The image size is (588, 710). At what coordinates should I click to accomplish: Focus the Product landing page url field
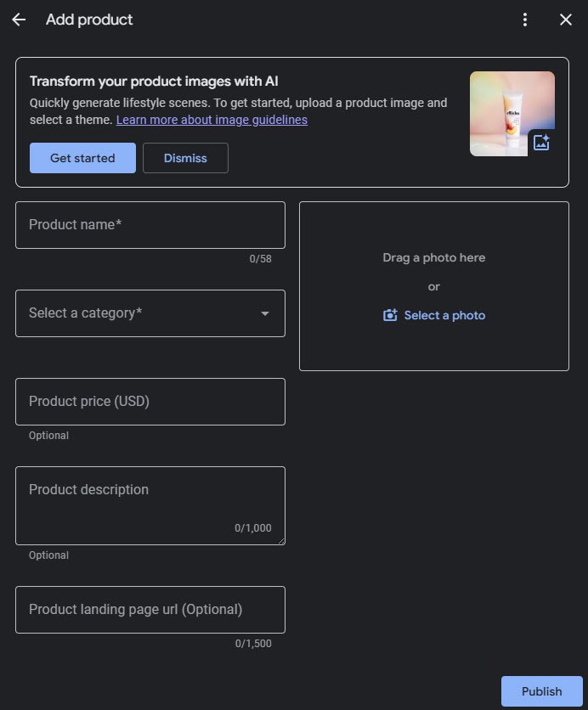point(150,610)
